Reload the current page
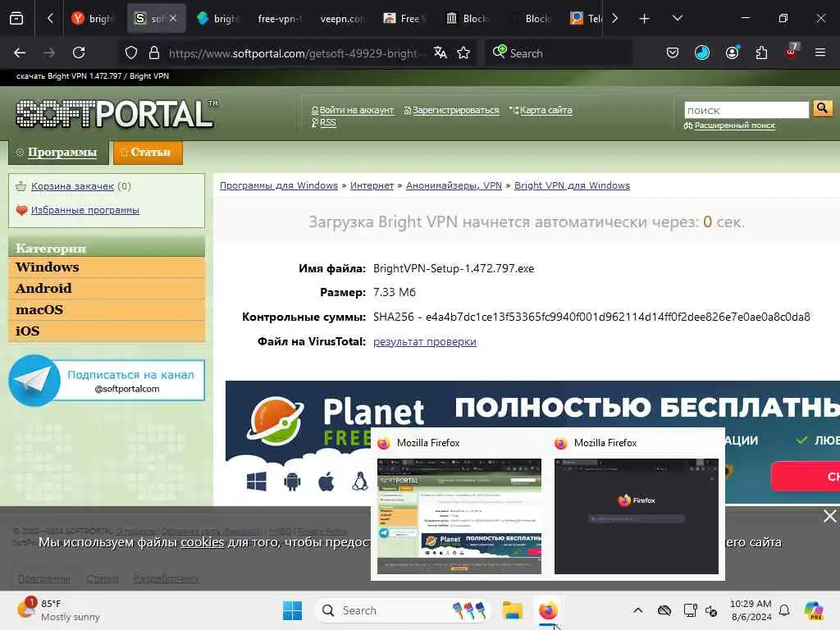The width and height of the screenshot is (840, 630). [x=79, y=52]
